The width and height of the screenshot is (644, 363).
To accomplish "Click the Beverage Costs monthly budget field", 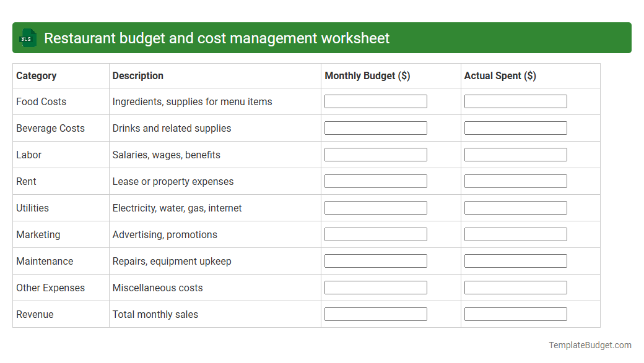I will click(x=375, y=127).
